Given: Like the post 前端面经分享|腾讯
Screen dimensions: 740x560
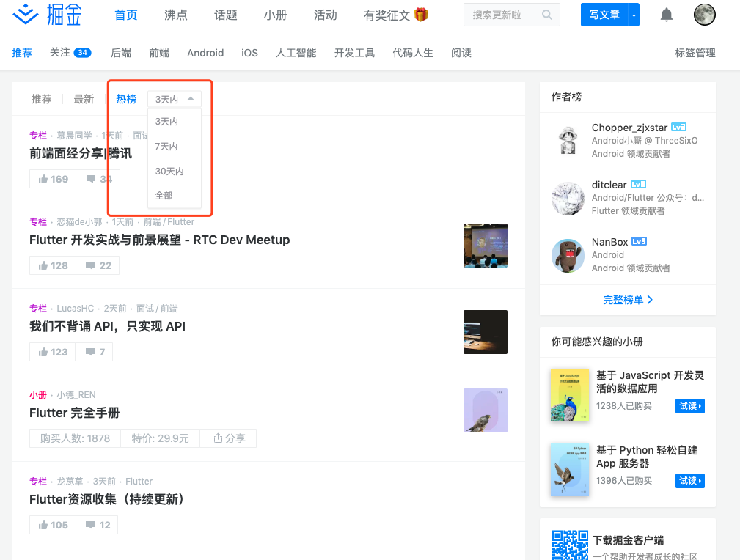Looking at the screenshot, I should [x=52, y=178].
